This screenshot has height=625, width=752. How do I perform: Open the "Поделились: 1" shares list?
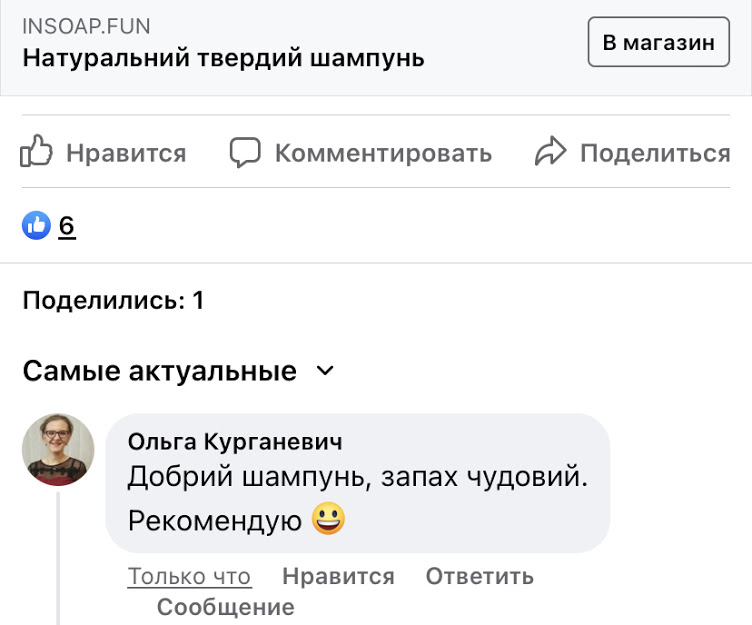tap(113, 300)
